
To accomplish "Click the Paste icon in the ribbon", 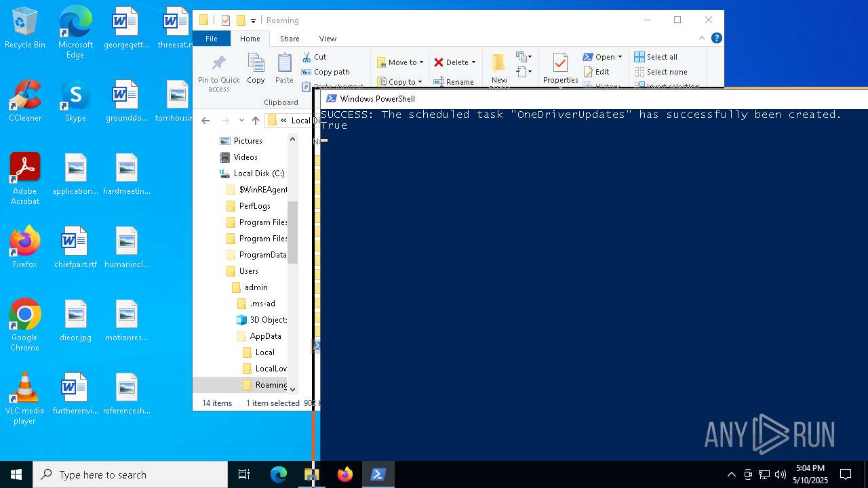I will tap(284, 68).
